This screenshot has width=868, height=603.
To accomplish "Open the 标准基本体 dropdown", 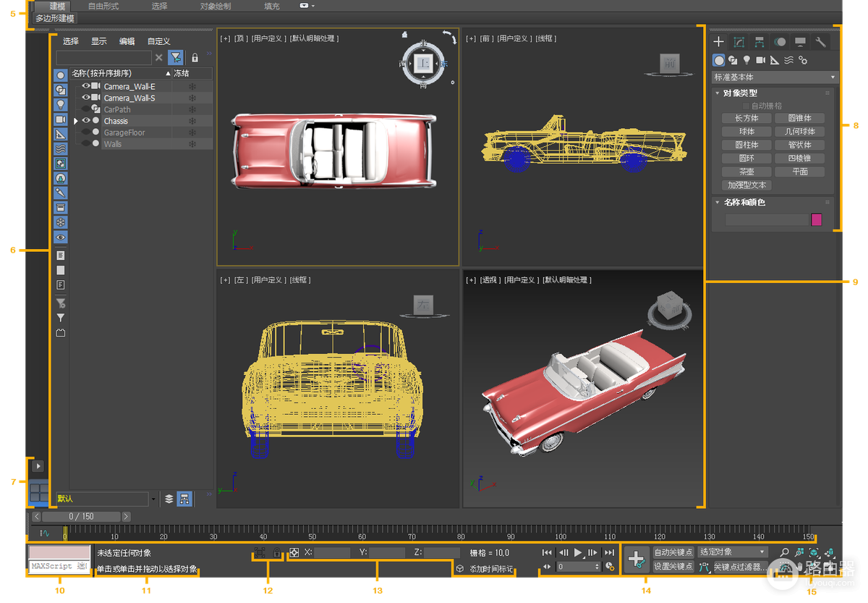I will (775, 77).
